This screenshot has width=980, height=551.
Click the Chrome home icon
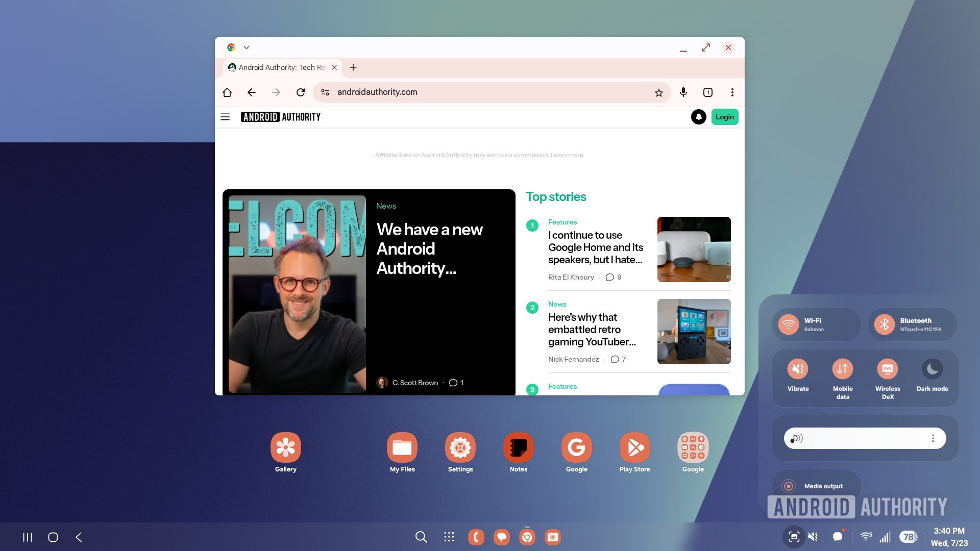(227, 92)
